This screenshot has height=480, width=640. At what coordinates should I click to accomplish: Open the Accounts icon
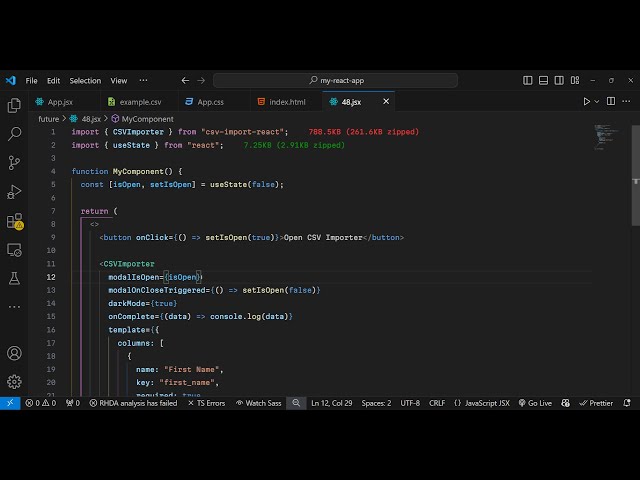[x=14, y=353]
